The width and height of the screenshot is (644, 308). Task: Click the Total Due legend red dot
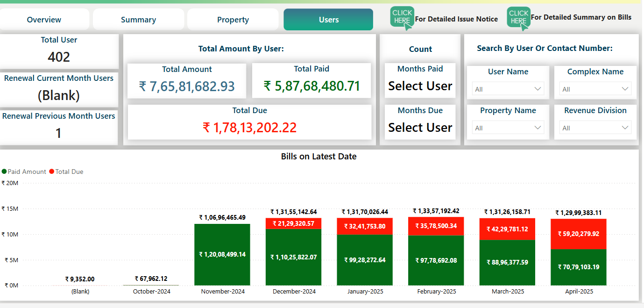(52, 172)
